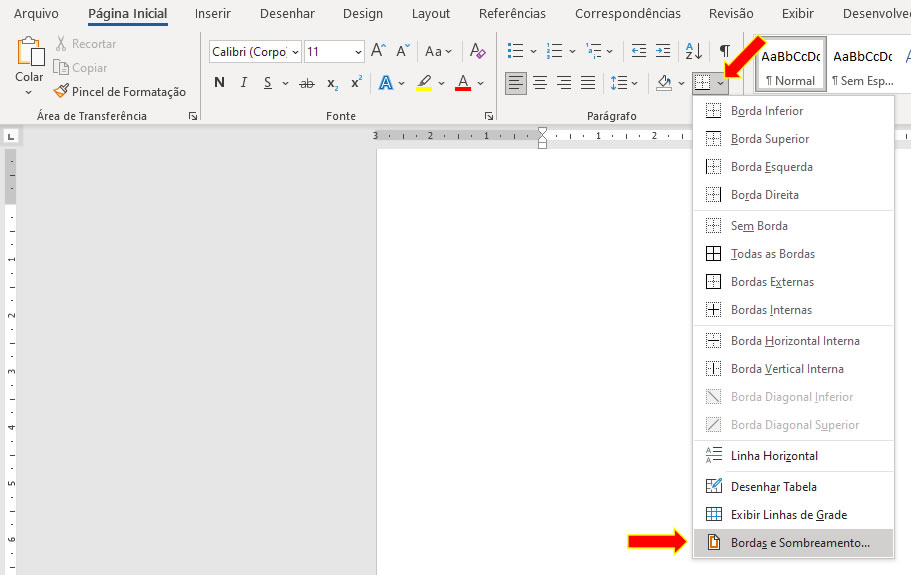
Task: Center align text
Action: point(540,83)
